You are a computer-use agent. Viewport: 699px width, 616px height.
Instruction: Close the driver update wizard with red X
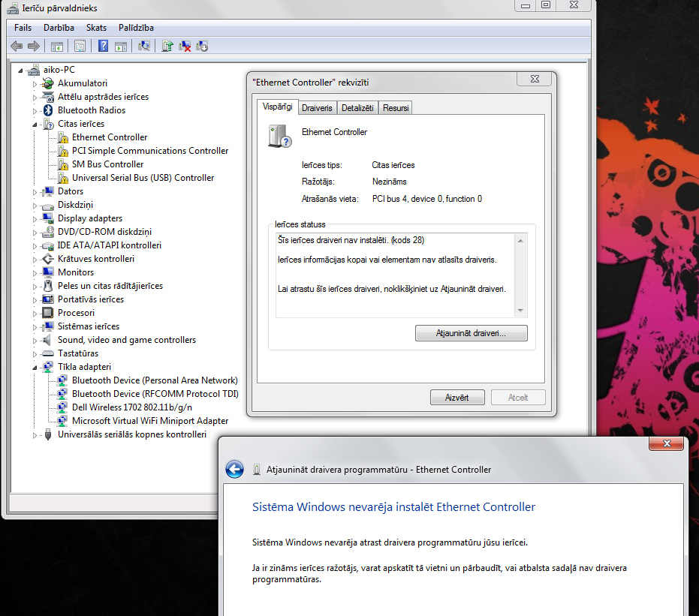point(667,443)
